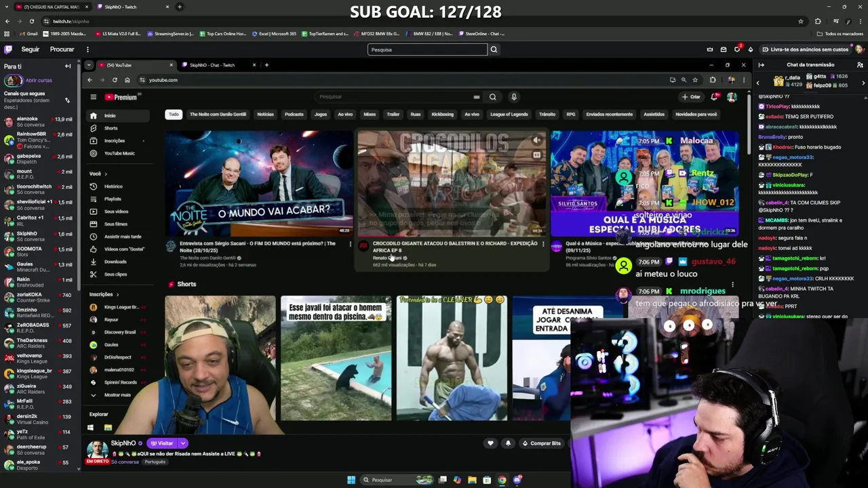
Task: Click Livra-te dos anúncios sem custos
Action: 805,49
